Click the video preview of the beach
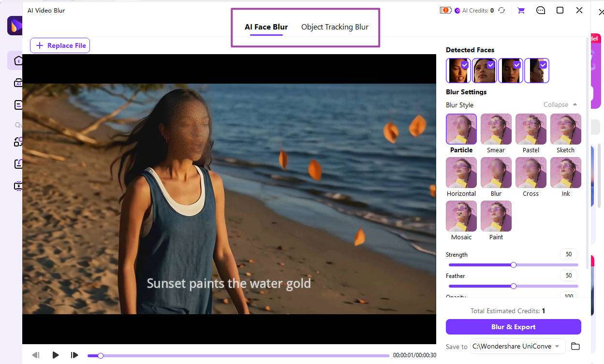This screenshot has height=364, width=604. coord(229,199)
